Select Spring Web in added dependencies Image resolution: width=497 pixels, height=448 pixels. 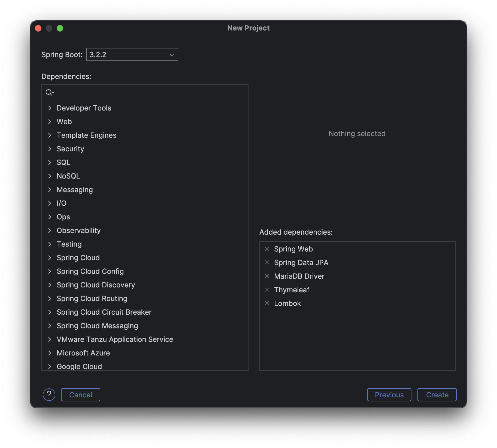[x=293, y=249]
